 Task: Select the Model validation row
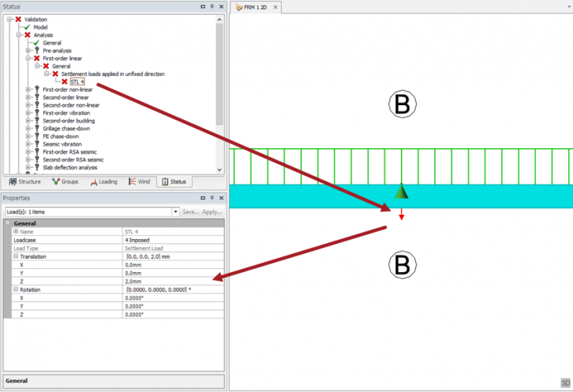41,27
